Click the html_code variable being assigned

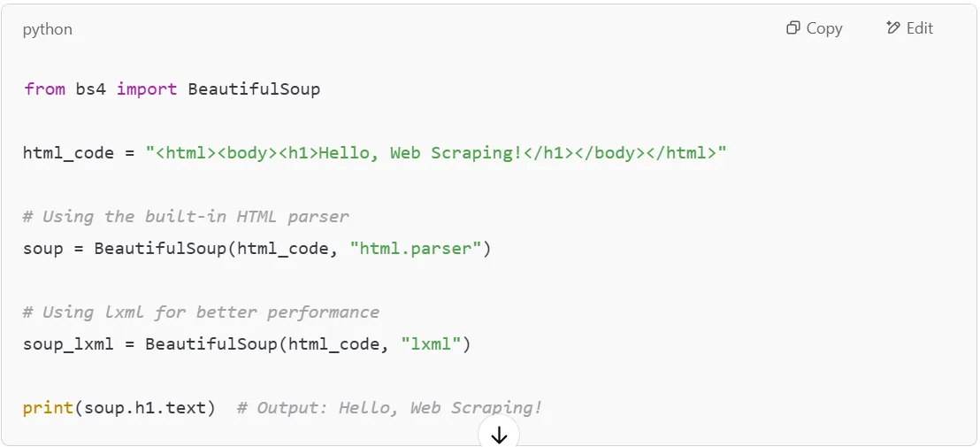[69, 153]
